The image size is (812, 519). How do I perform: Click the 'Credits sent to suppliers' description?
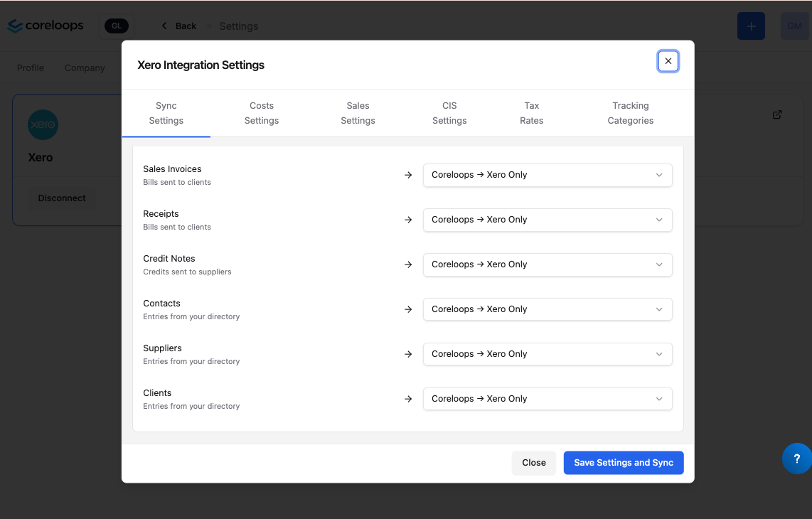tap(187, 272)
